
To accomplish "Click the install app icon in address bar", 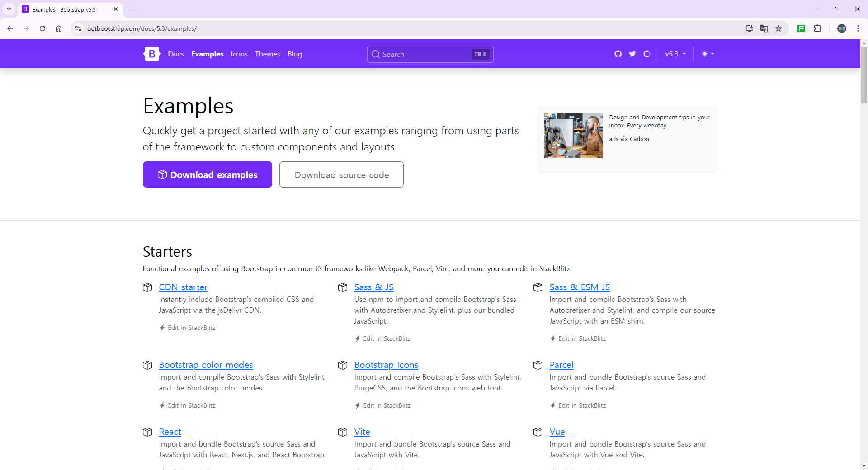I will (750, 28).
